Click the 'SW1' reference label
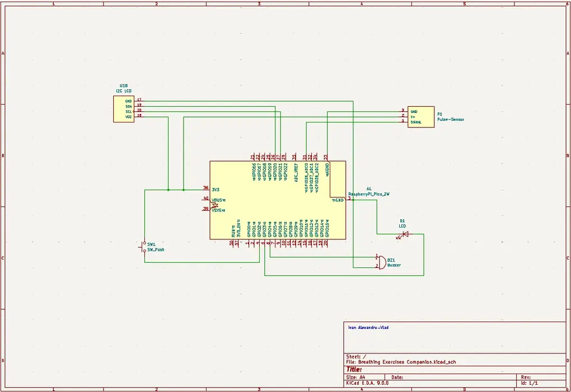571x392 pixels. 152,245
